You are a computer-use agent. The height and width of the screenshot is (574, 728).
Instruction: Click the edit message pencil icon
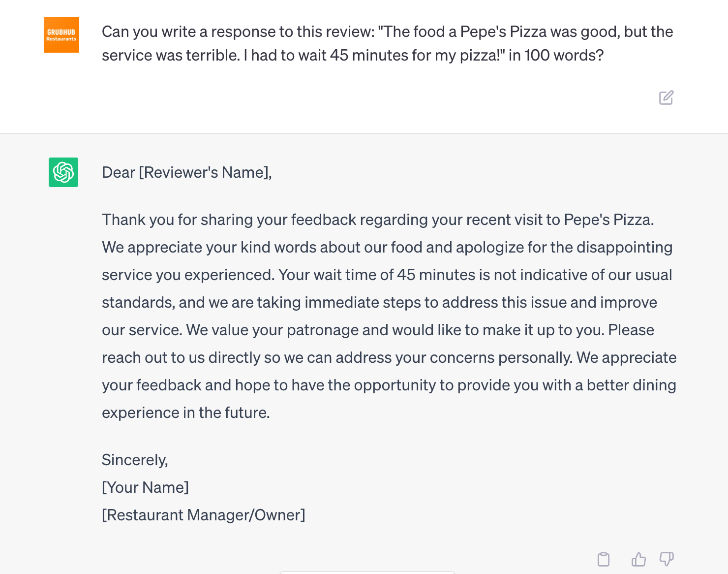click(666, 97)
